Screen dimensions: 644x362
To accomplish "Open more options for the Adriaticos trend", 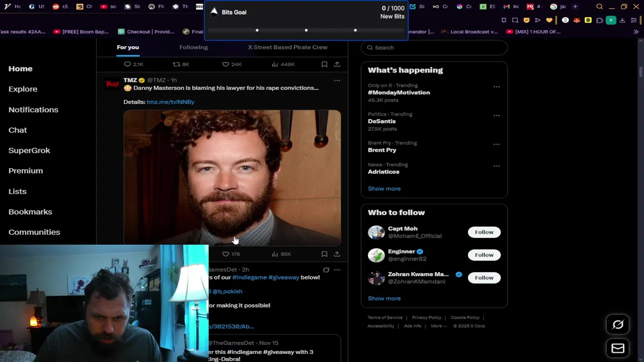I will coord(497,165).
